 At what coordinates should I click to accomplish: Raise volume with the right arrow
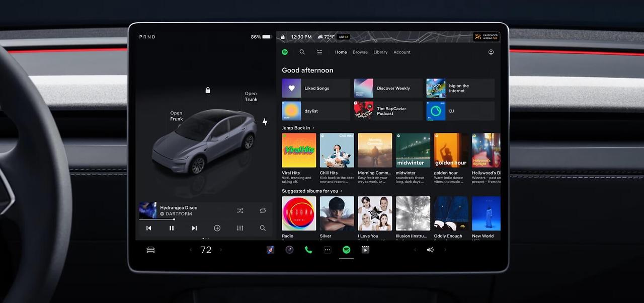445,250
